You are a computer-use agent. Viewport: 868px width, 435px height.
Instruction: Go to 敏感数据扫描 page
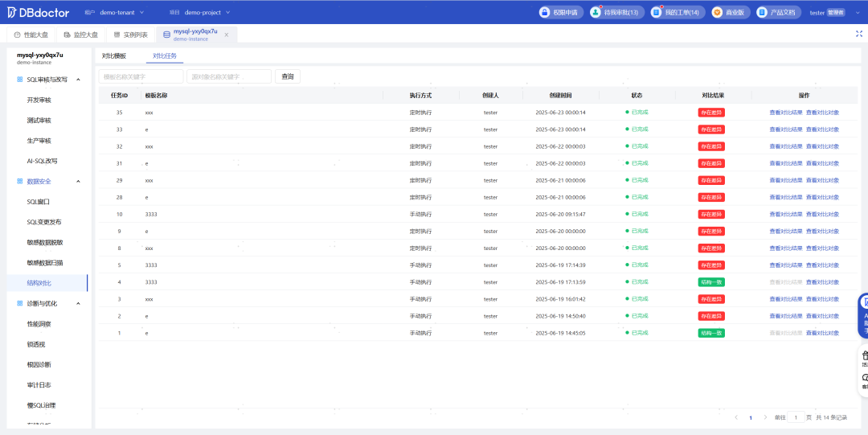pos(45,263)
